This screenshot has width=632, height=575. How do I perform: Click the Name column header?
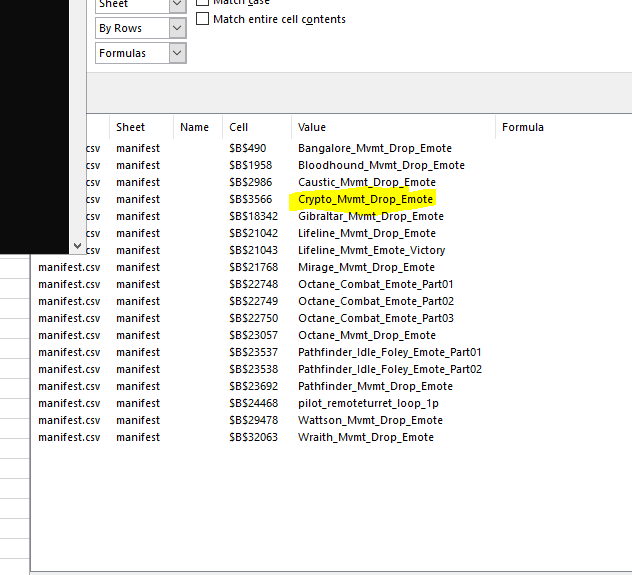point(194,127)
